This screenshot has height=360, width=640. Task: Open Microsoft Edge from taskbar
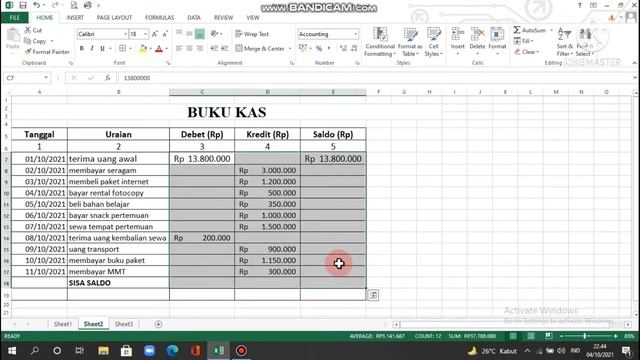tap(172, 351)
